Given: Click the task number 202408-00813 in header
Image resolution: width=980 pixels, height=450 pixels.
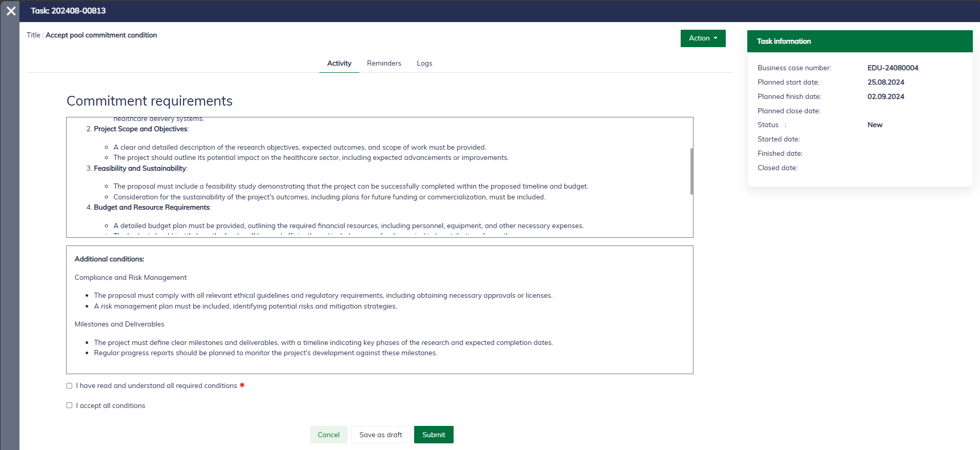Looking at the screenshot, I should point(78,11).
